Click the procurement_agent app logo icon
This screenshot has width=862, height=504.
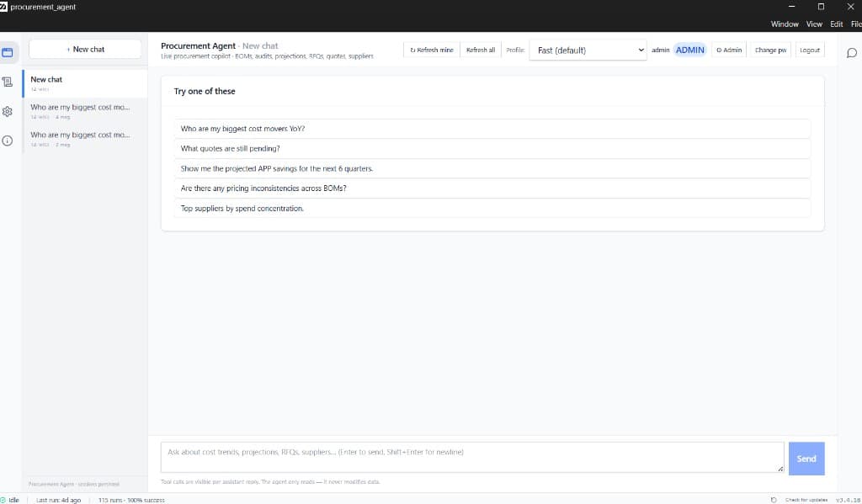click(x=3, y=7)
